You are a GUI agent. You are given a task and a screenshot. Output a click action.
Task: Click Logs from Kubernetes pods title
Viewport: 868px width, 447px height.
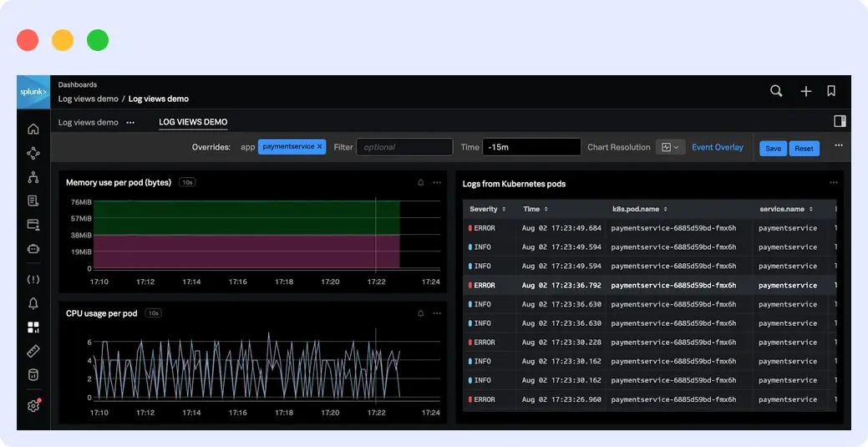515,183
